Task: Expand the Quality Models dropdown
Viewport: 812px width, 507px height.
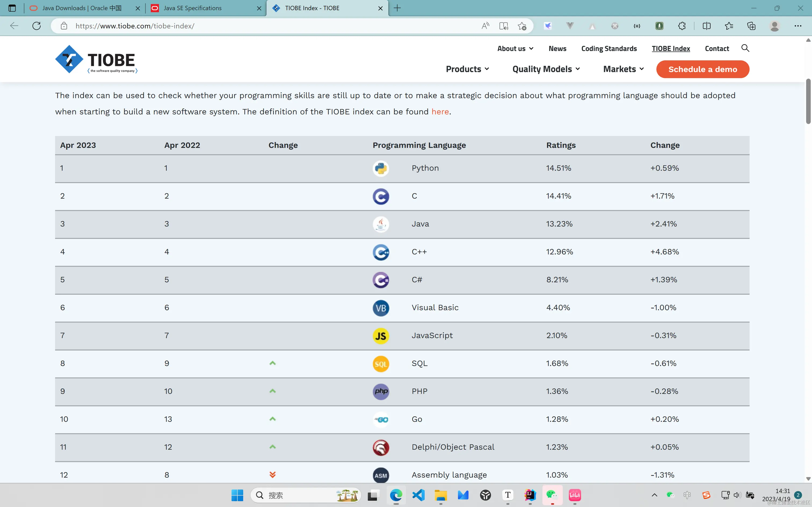Action: click(x=546, y=69)
